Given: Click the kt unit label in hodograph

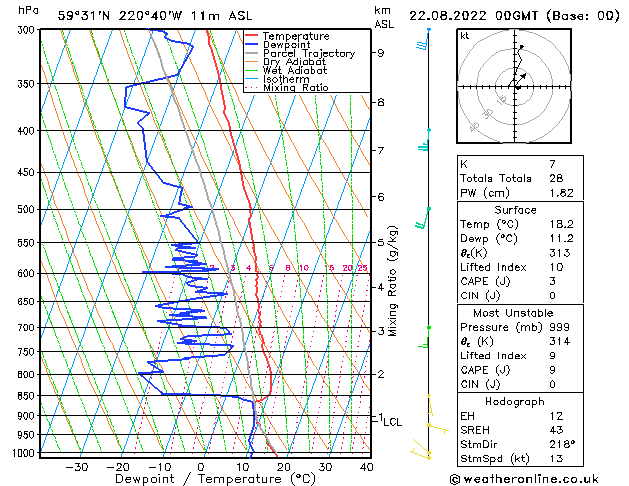Looking at the screenshot, I should click(465, 36).
